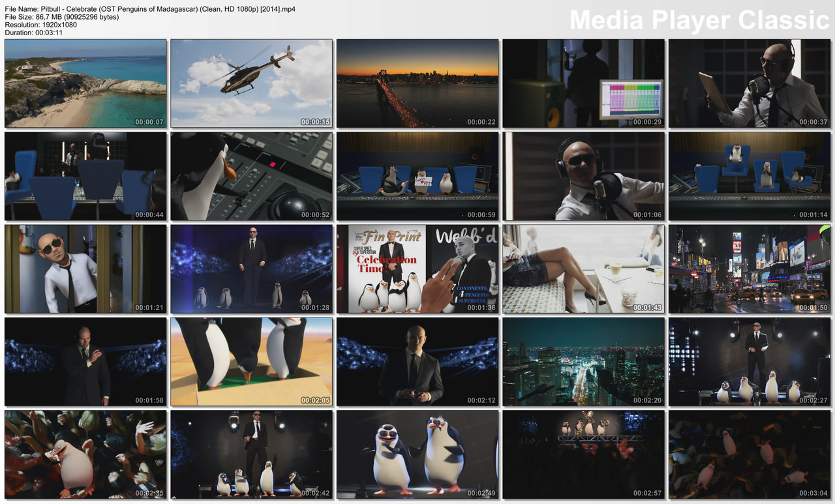This screenshot has height=504, width=835.
Task: View the final crowd scene at 00:03:04
Action: 749,454
